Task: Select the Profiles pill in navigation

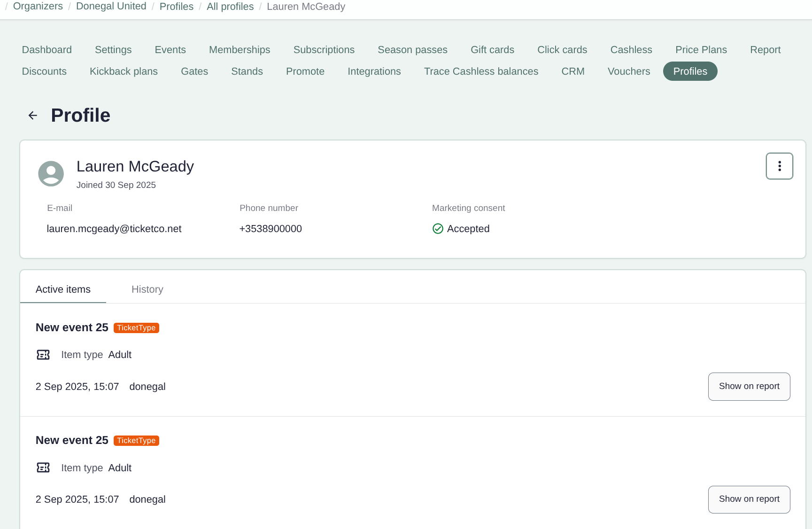Action: pyautogui.click(x=690, y=71)
